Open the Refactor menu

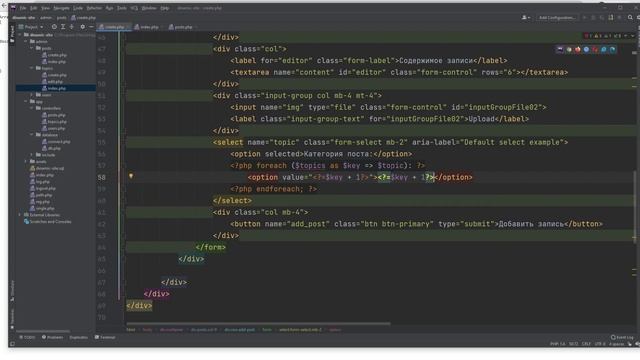(94, 8)
